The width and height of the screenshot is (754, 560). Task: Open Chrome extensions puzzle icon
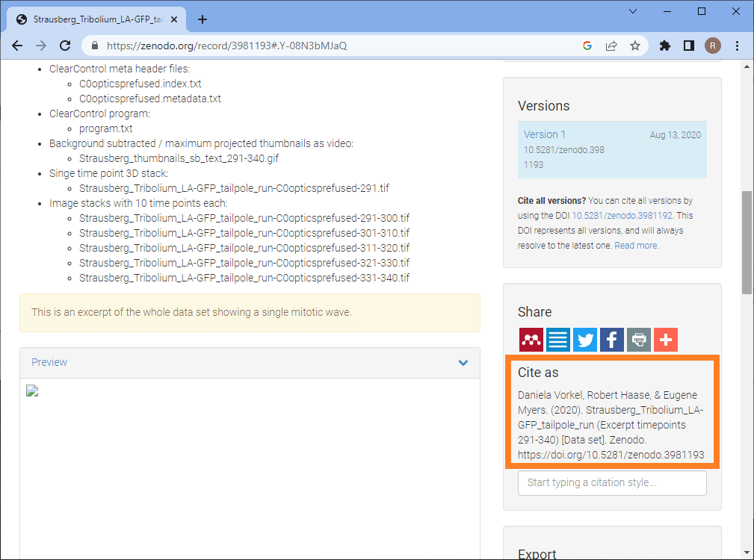[664, 46]
